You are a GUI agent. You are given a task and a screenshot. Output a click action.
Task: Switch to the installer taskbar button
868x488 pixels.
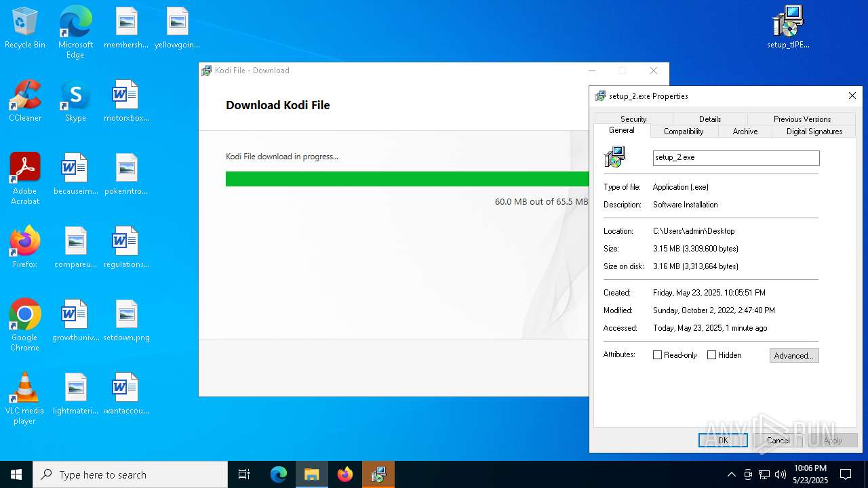click(378, 474)
